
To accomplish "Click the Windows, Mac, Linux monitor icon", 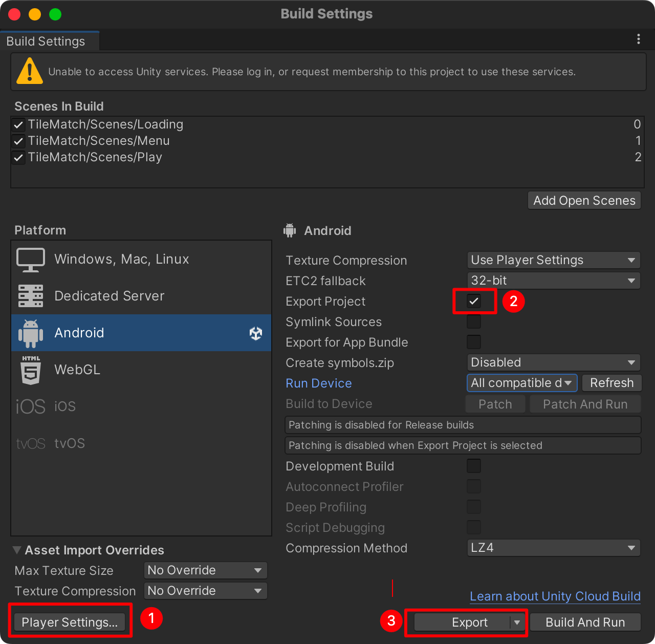I will click(x=31, y=260).
